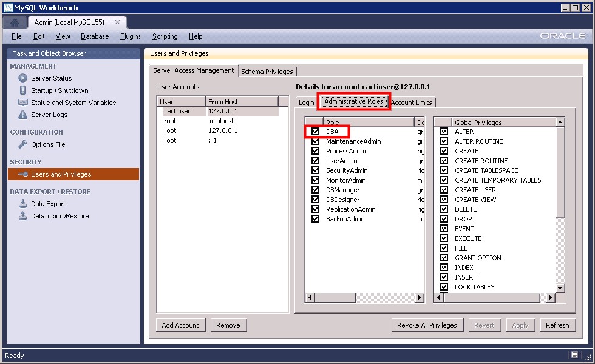Toggle the FILE global privilege checkbox
Image resolution: width=595 pixels, height=364 pixels.
(x=444, y=248)
